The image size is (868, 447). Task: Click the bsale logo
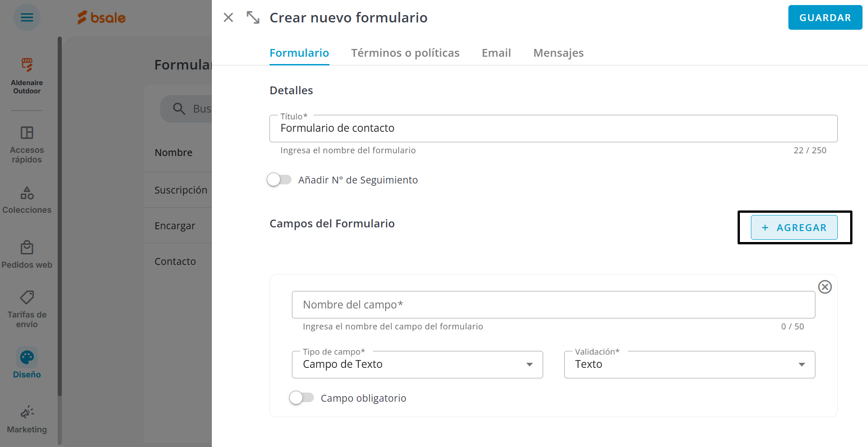(x=102, y=17)
